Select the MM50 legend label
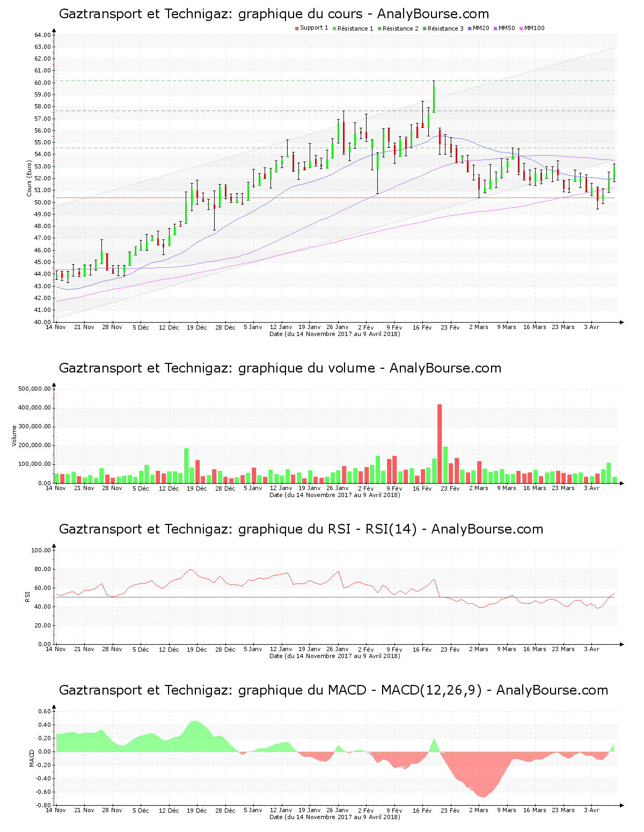The image size is (644, 832). coord(507,28)
